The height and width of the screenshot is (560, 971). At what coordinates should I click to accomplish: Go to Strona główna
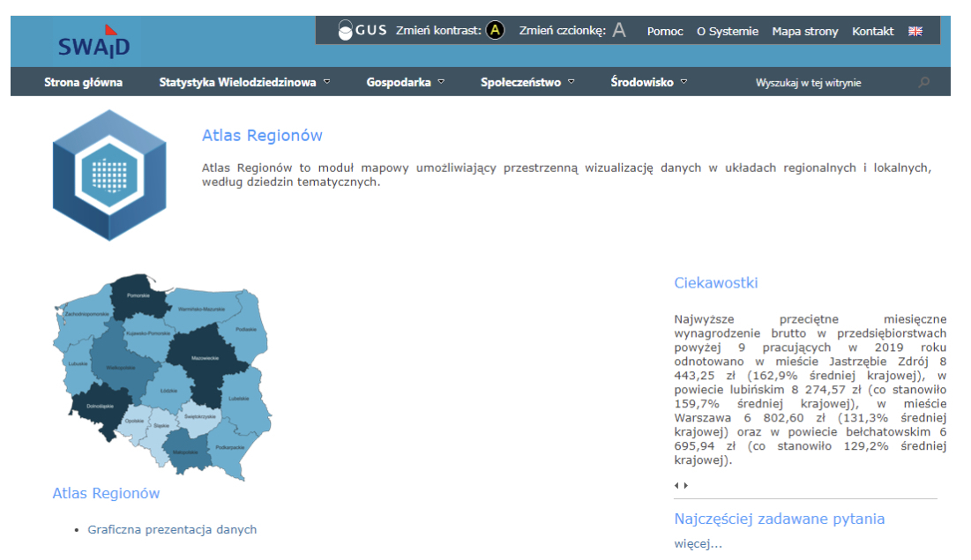click(84, 83)
